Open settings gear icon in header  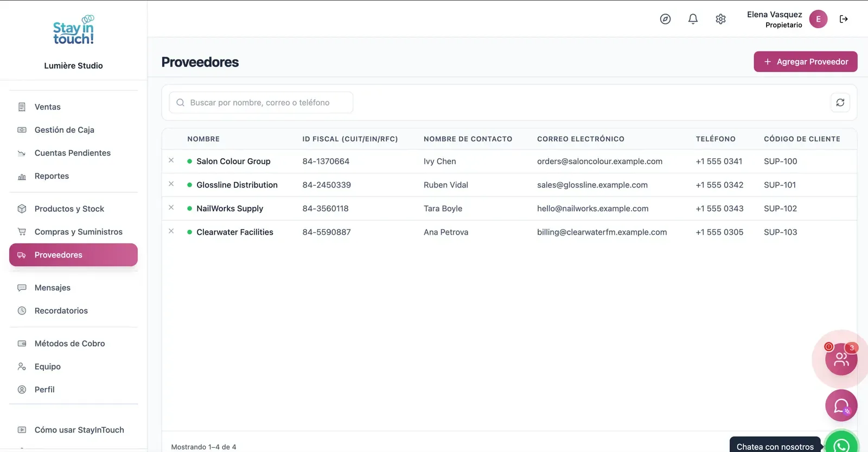(x=720, y=19)
